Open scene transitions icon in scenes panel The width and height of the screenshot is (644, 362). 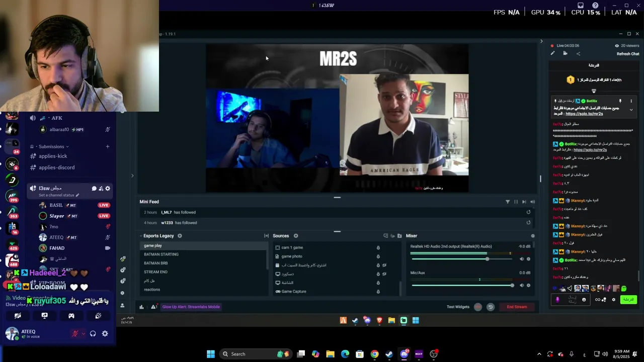[x=266, y=236]
